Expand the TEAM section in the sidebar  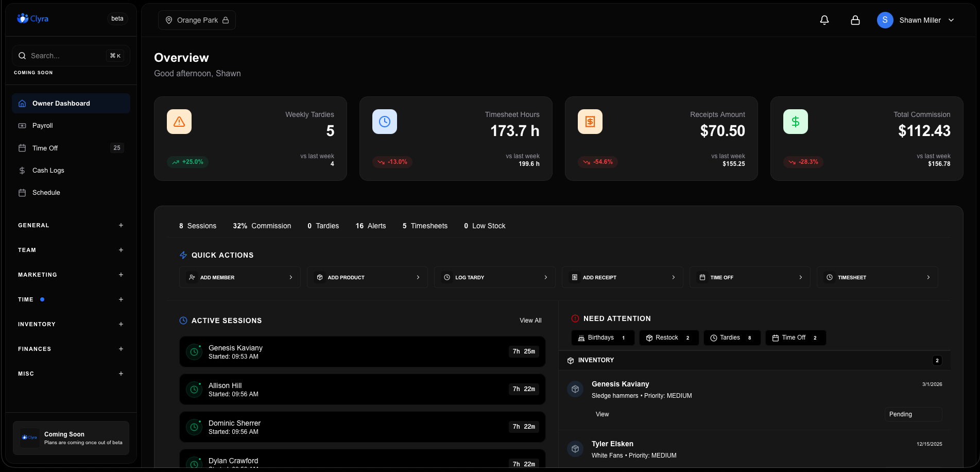coord(121,250)
